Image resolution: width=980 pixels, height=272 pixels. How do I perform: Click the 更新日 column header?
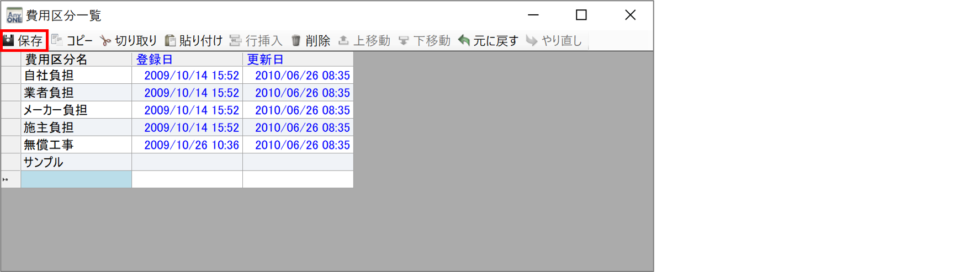point(298,59)
